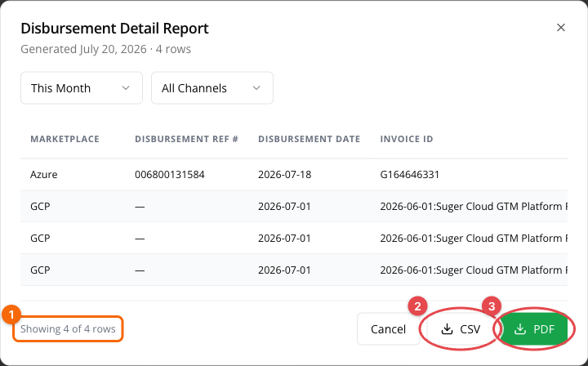Click disbursement ref 006800131584
Image resolution: width=588 pixels, height=366 pixels.
click(x=170, y=174)
